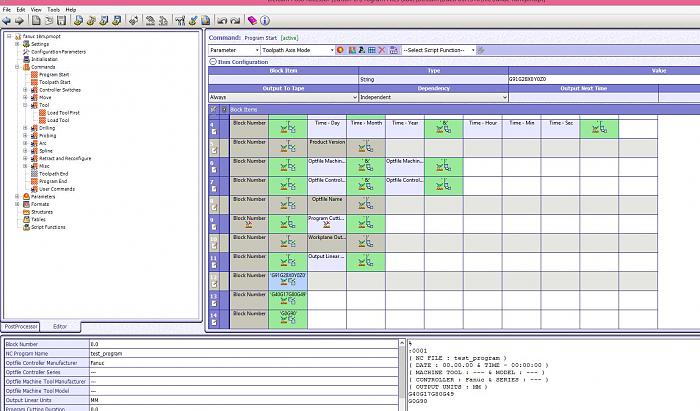Click the redo arrow icon
This screenshot has width=700, height=411.
(x=235, y=20)
